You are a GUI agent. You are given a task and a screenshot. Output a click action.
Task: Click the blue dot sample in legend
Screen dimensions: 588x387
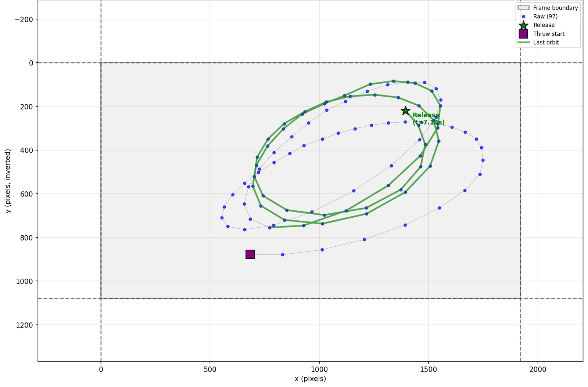(523, 17)
